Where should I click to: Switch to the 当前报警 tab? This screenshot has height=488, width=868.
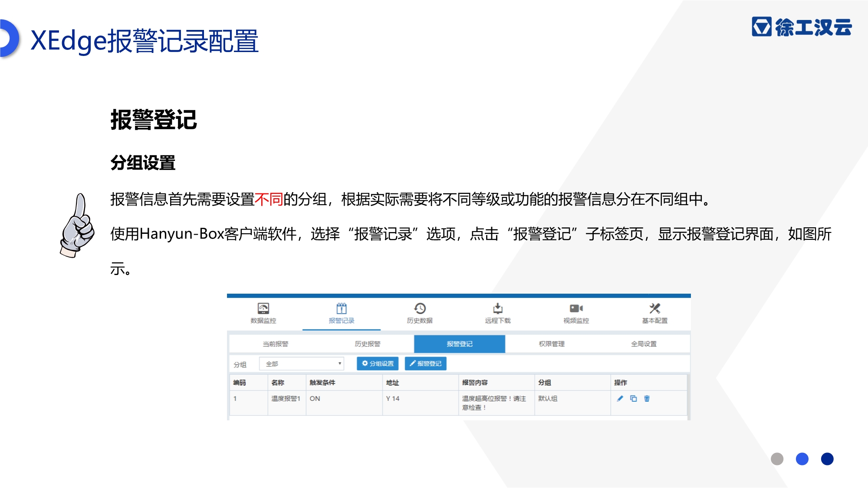point(276,344)
